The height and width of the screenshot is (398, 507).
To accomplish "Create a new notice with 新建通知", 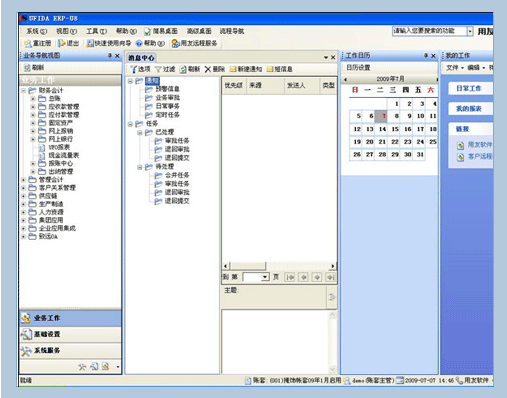I will (246, 69).
